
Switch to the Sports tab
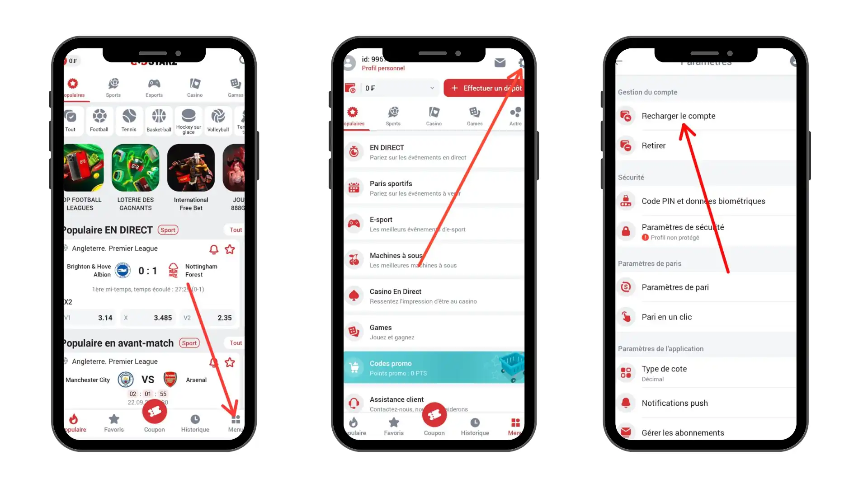113,86
